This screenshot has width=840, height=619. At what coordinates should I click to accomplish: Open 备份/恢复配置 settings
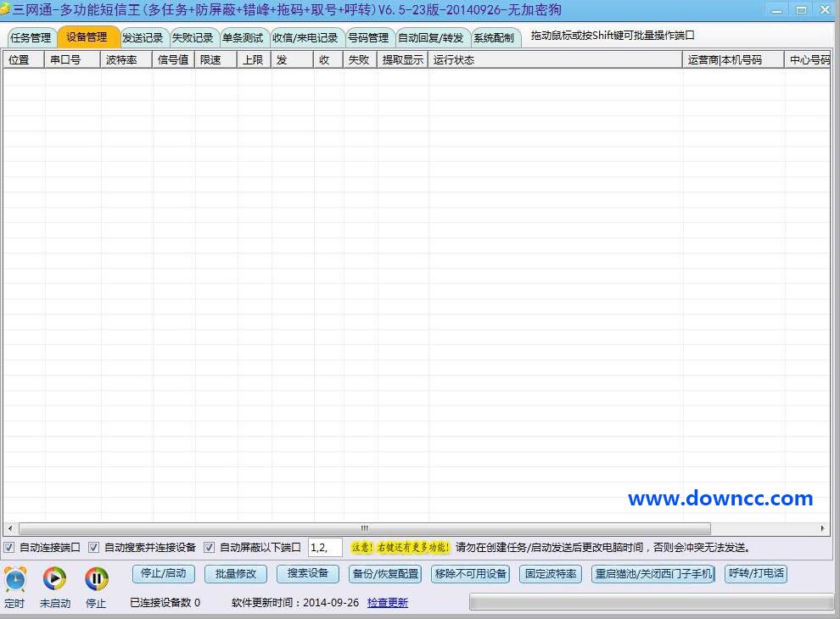tap(384, 574)
